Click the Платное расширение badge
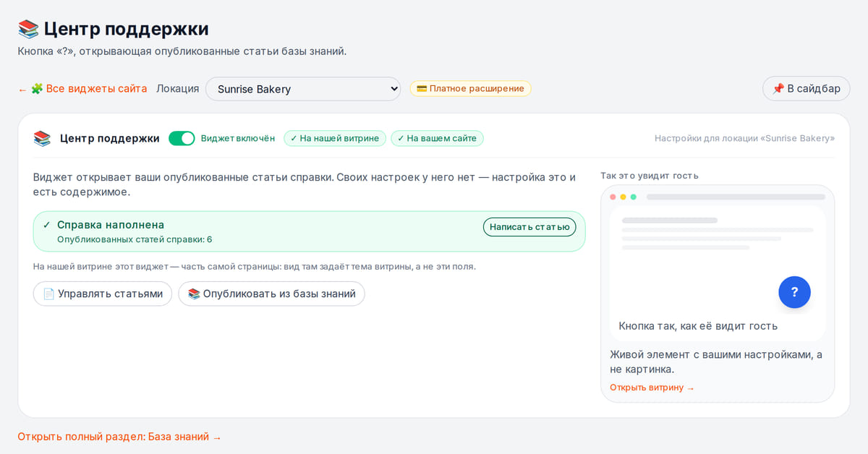868x454 pixels. coord(470,88)
